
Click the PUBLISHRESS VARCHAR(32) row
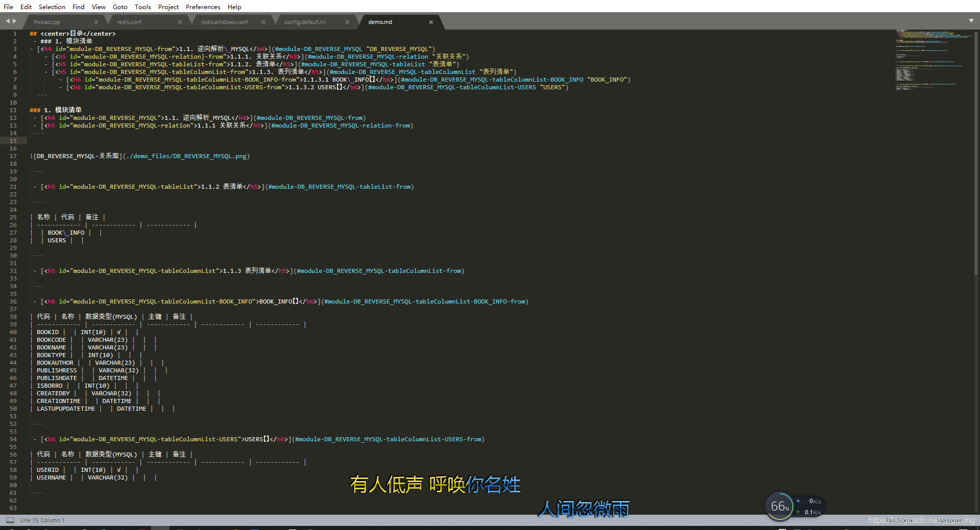coord(99,370)
